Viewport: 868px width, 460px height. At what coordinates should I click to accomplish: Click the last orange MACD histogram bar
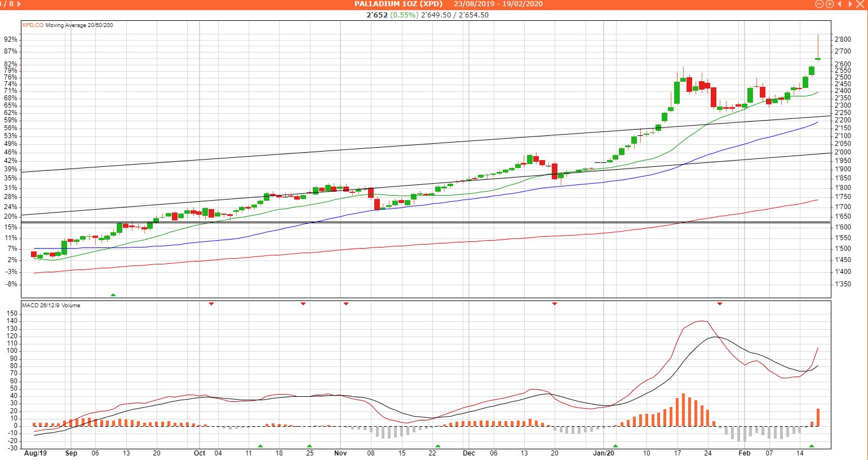[x=818, y=417]
